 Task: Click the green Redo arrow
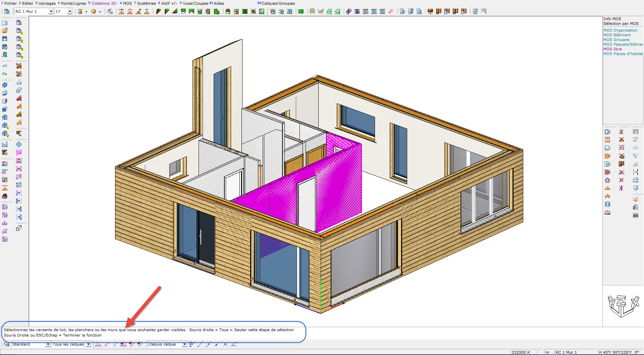pos(5,74)
